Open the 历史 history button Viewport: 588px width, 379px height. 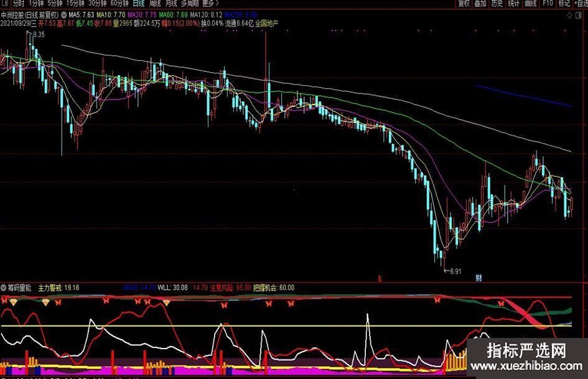pos(497,4)
